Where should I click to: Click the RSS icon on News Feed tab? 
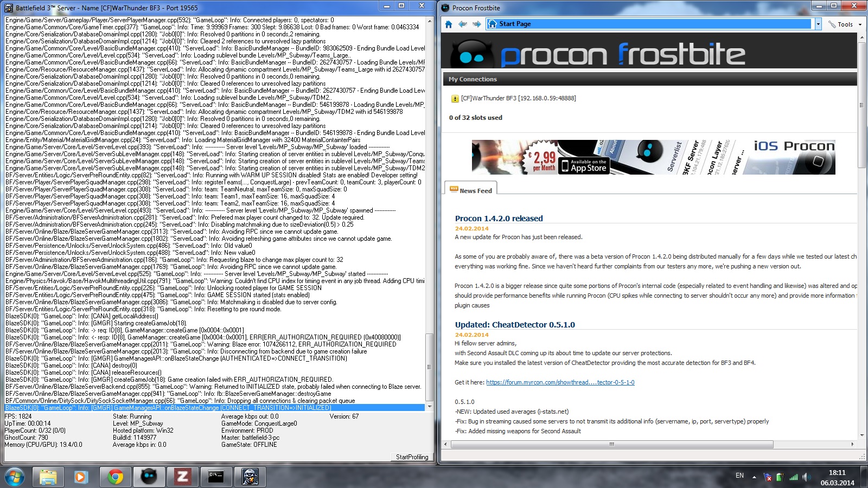click(x=454, y=189)
